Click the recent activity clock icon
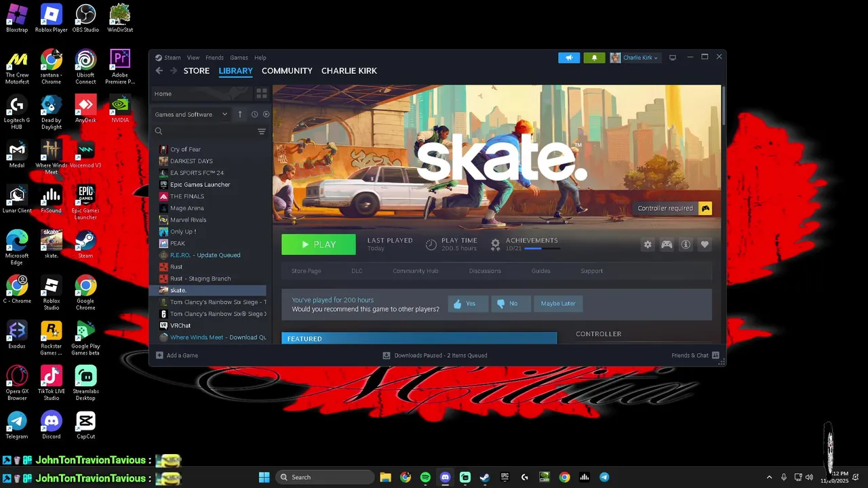 coord(255,115)
